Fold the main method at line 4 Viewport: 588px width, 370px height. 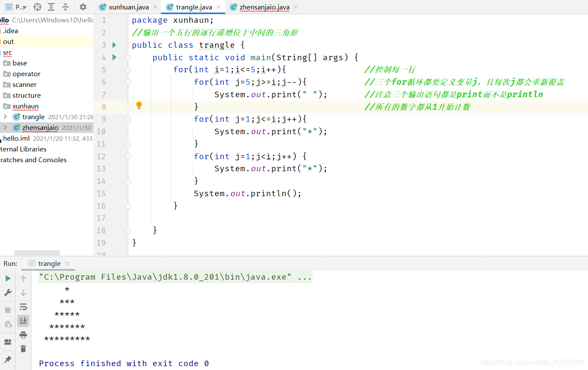(x=128, y=57)
